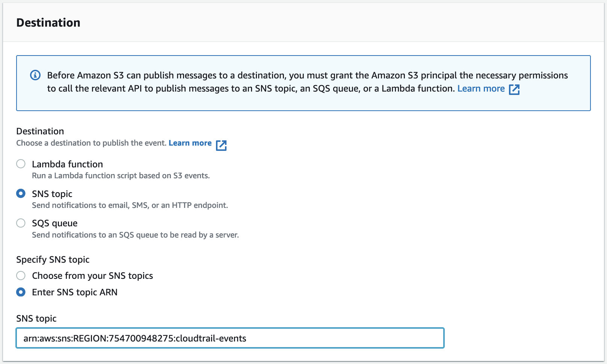Image resolution: width=607 pixels, height=364 pixels.
Task: Click the 'SNS topic' label above input
Action: pyautogui.click(x=36, y=319)
